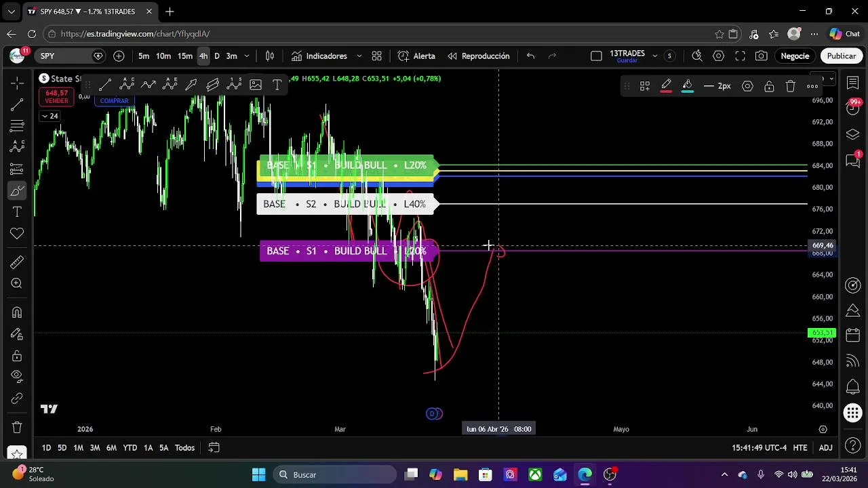Toggle HTE extended hours session
The image size is (868, 488).
[x=800, y=448]
